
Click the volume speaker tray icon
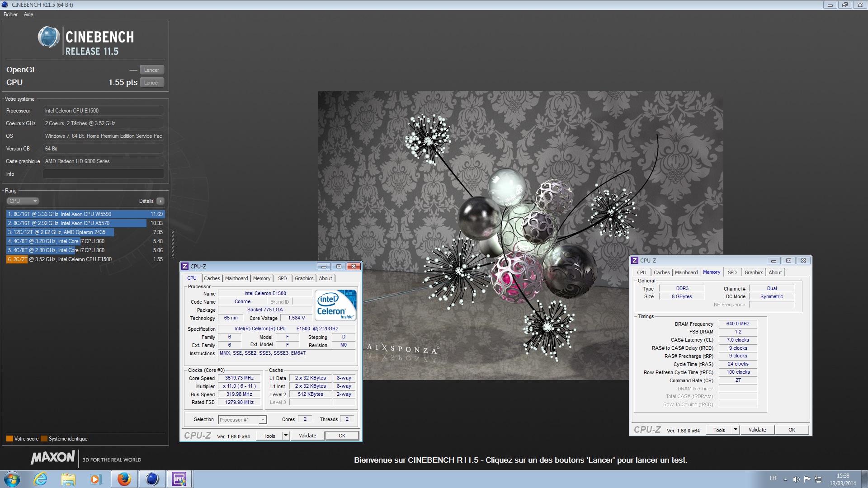click(796, 479)
